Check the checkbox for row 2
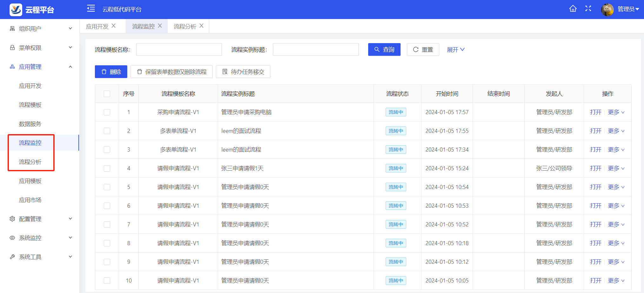Image resolution: width=644 pixels, height=293 pixels. point(107,131)
